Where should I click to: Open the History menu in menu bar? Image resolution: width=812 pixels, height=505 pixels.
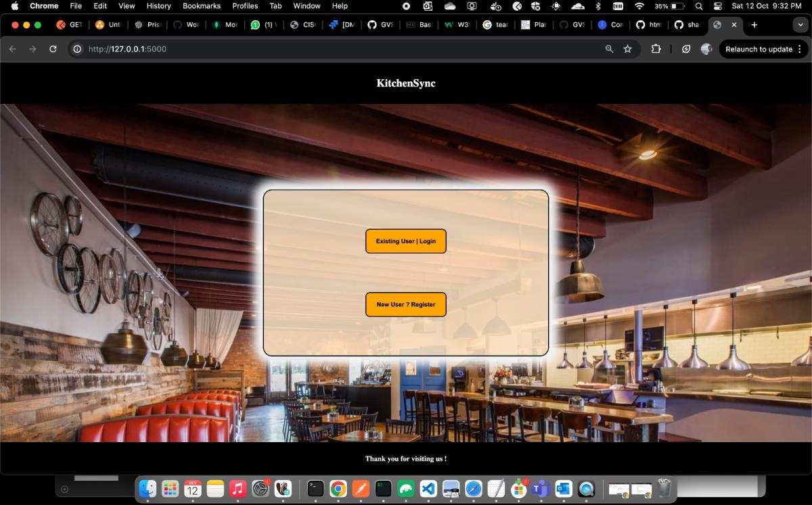pyautogui.click(x=158, y=6)
